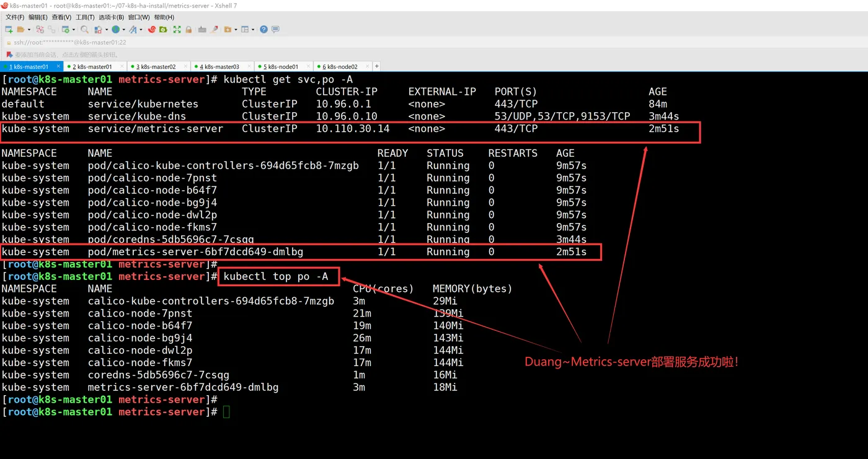Click 'pod/metrics-server-6bf7dcd649-dmlbg' pod name
Viewport: 868px width, 459px height.
tap(195, 251)
